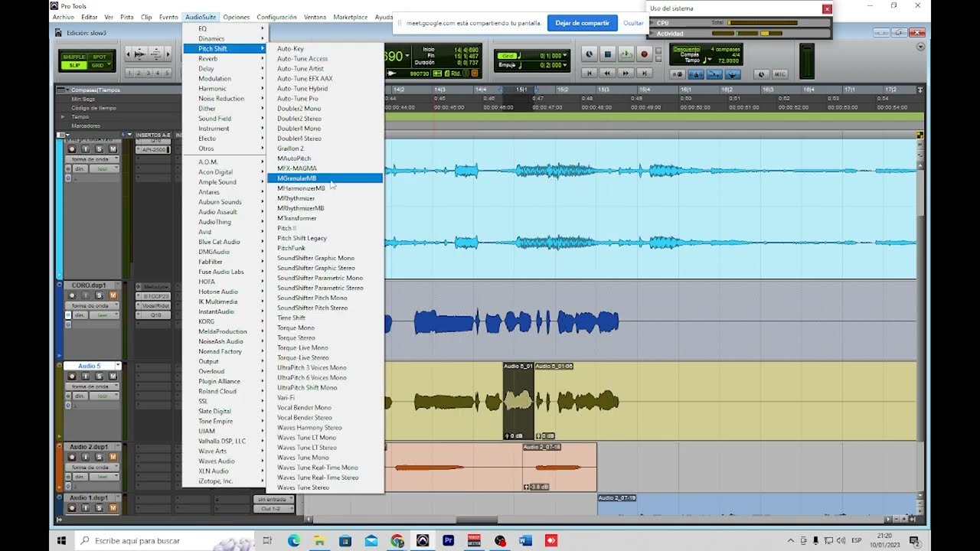Open 'Out 1-2' output selector

click(x=274, y=508)
